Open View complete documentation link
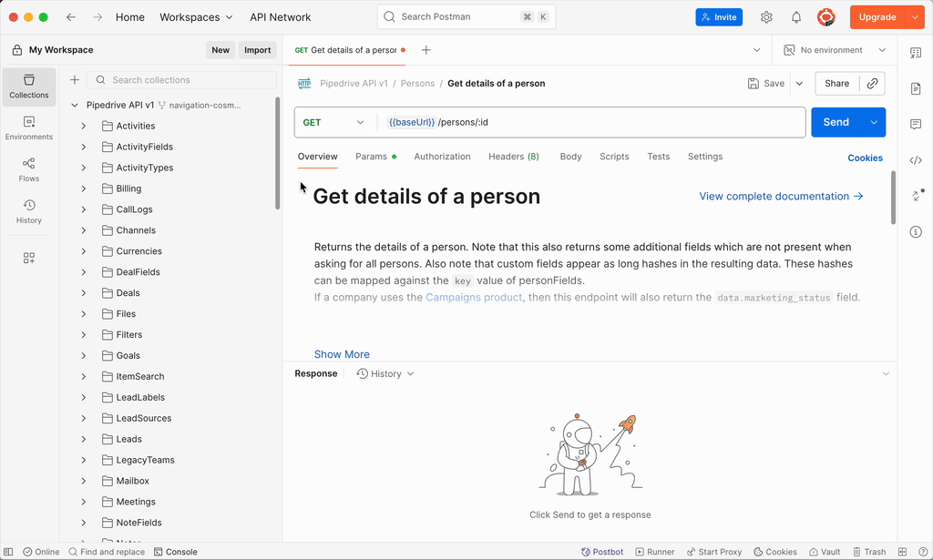 coord(781,196)
